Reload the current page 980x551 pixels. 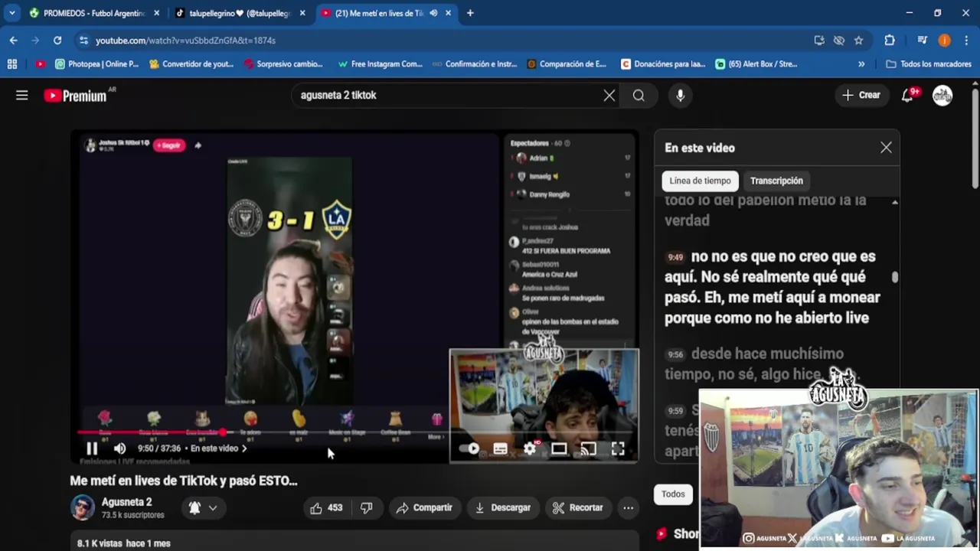pyautogui.click(x=57, y=40)
